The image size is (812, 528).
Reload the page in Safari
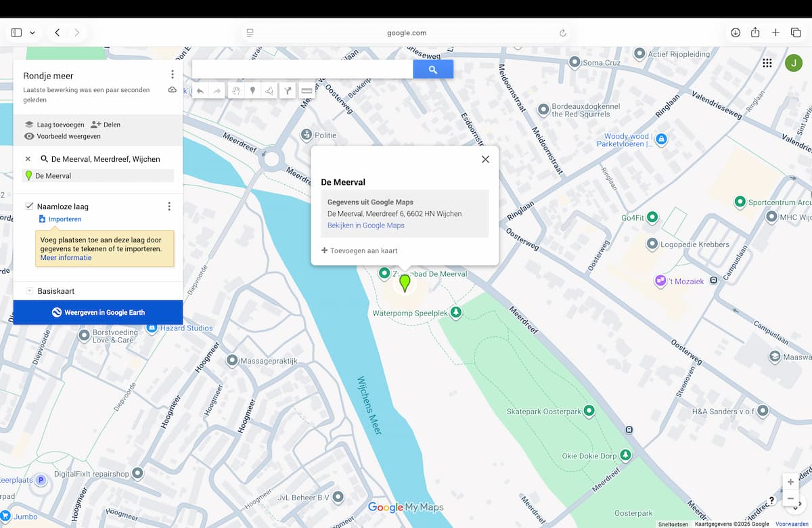click(x=562, y=32)
